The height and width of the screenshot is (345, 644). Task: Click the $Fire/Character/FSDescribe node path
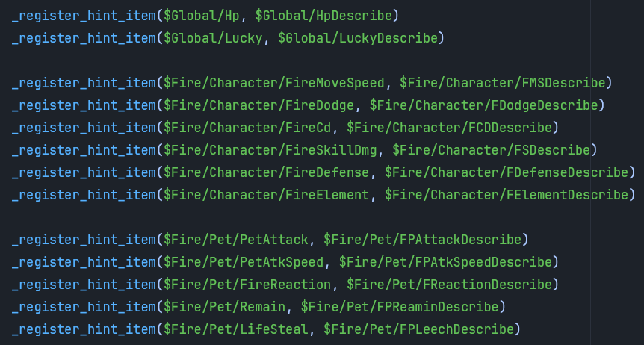pyautogui.click(x=494, y=150)
